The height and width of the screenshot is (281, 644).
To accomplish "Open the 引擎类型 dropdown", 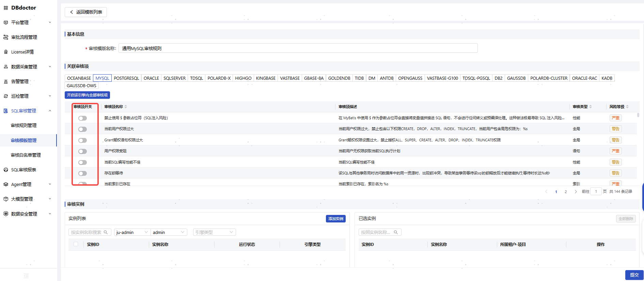I will point(214,232).
